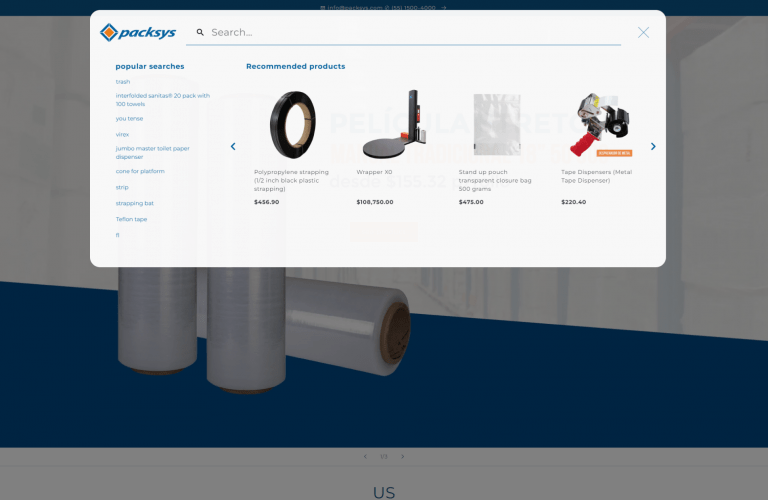768x500 pixels.
Task: Click the magnifying glass search icon
Action: pyautogui.click(x=200, y=32)
